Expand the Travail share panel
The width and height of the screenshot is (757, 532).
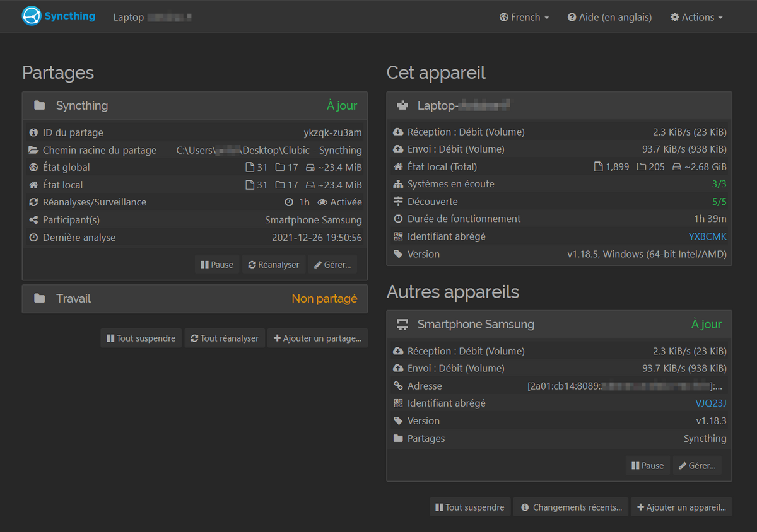click(x=195, y=299)
